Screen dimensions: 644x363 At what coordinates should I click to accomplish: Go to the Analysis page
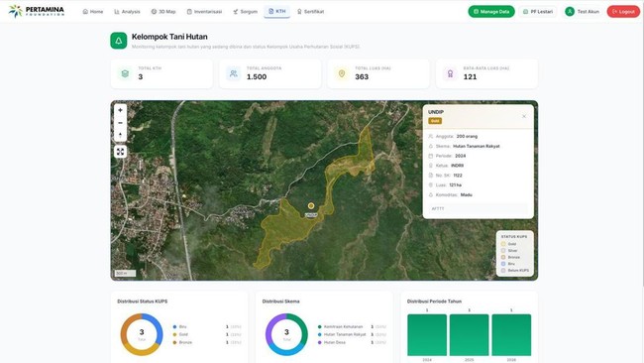[127, 12]
